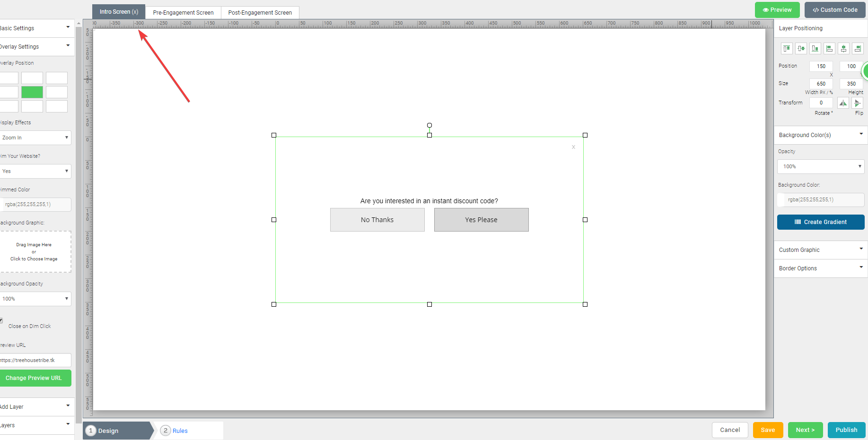Click the align top edges icon
The width and height of the screenshot is (868, 440).
click(787, 49)
